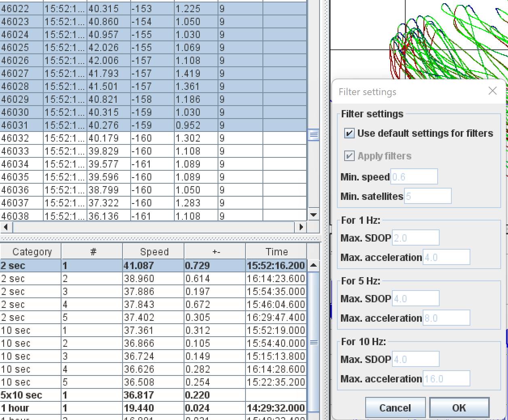
Task: Click the Category column header
Action: [32, 252]
